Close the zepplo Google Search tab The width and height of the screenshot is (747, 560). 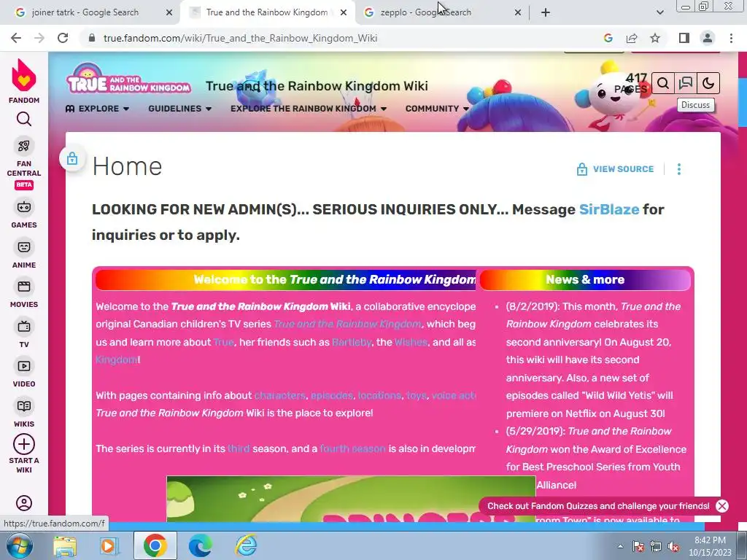click(x=518, y=13)
